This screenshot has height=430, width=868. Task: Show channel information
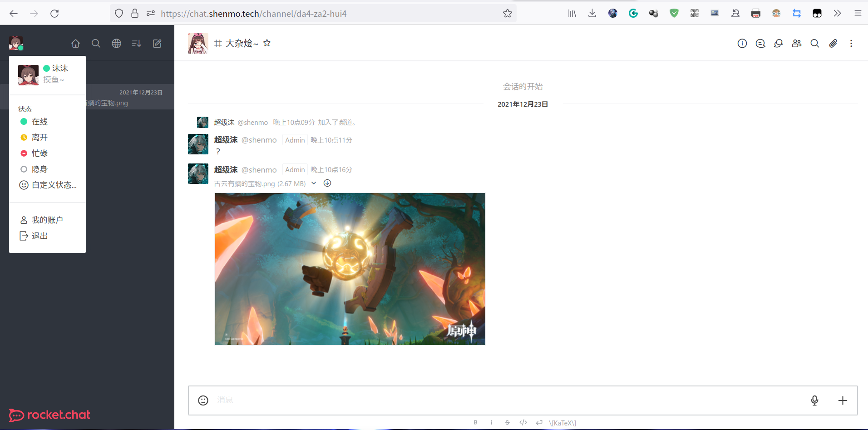pos(743,43)
